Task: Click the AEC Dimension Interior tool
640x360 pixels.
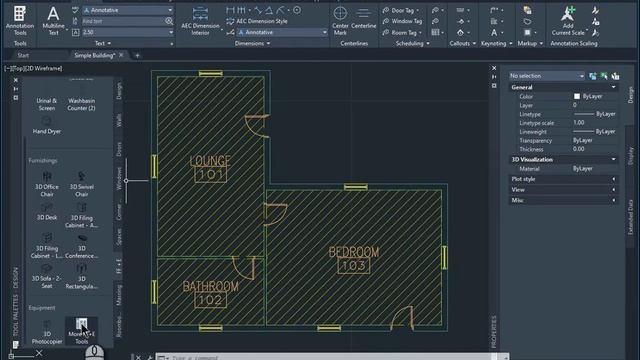Action: coord(200,21)
